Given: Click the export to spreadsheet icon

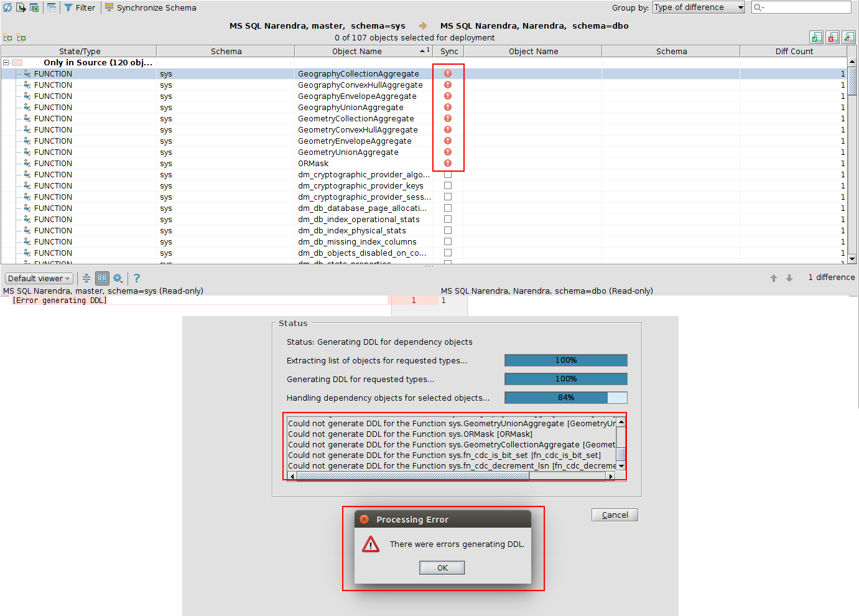Looking at the screenshot, I should point(34,7).
